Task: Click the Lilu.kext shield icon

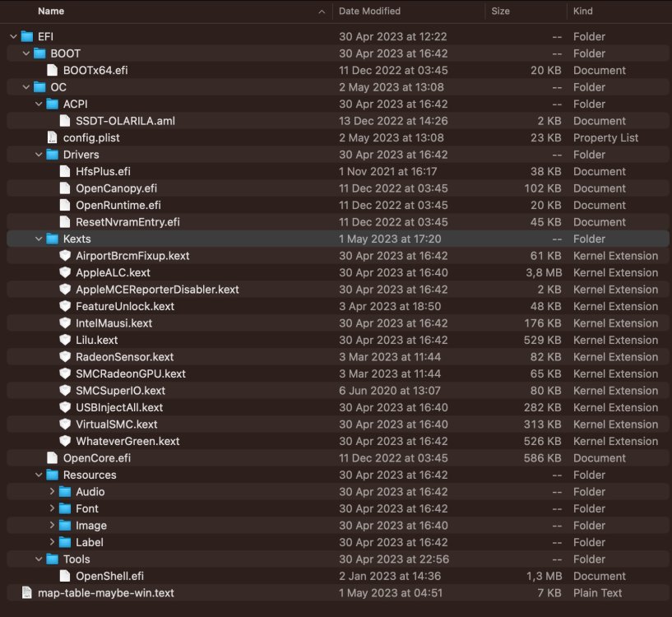Action: coord(65,340)
